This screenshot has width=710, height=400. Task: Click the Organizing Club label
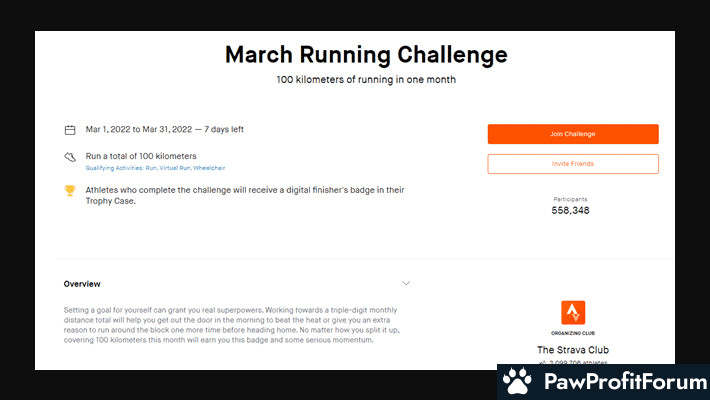573,334
